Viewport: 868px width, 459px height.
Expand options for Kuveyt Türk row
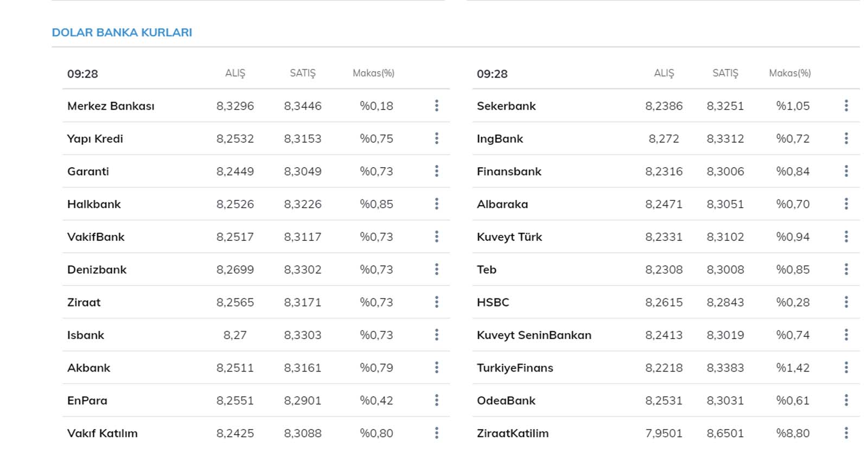(x=846, y=237)
